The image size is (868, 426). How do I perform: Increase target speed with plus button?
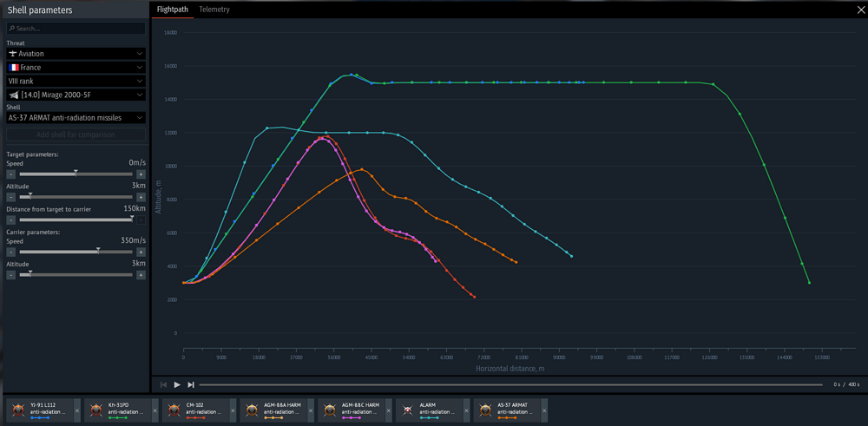(141, 174)
